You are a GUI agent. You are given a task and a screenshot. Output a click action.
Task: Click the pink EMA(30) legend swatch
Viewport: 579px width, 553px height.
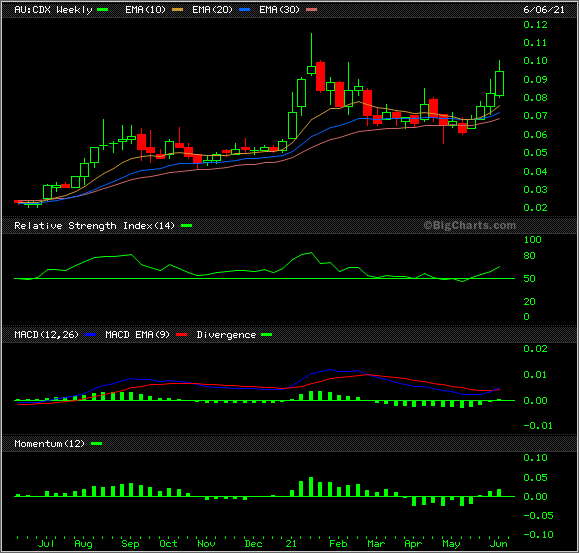pyautogui.click(x=312, y=10)
